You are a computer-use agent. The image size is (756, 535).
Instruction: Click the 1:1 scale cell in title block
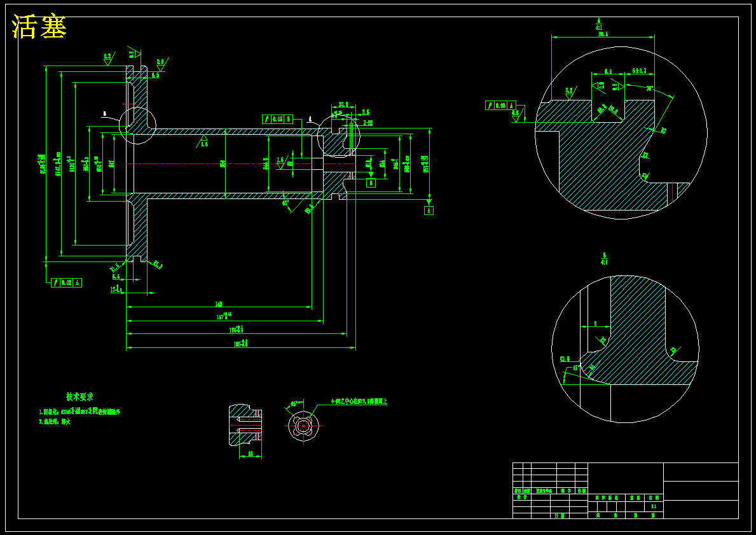click(654, 506)
